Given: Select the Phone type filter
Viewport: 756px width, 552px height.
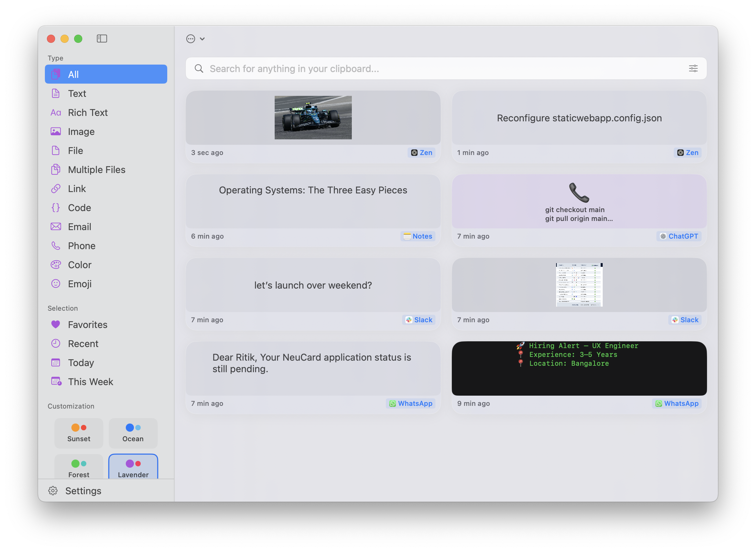Looking at the screenshot, I should tap(82, 246).
